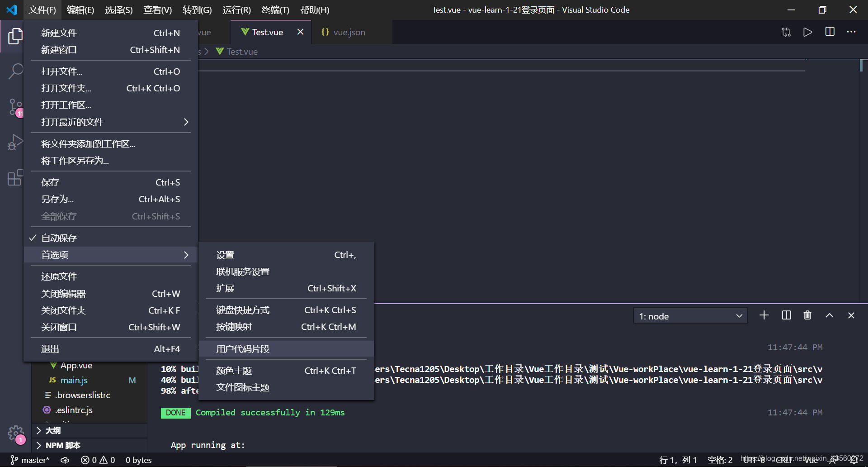Image resolution: width=868 pixels, height=467 pixels.
Task: Select User Snippets entry
Action: [x=286, y=349]
